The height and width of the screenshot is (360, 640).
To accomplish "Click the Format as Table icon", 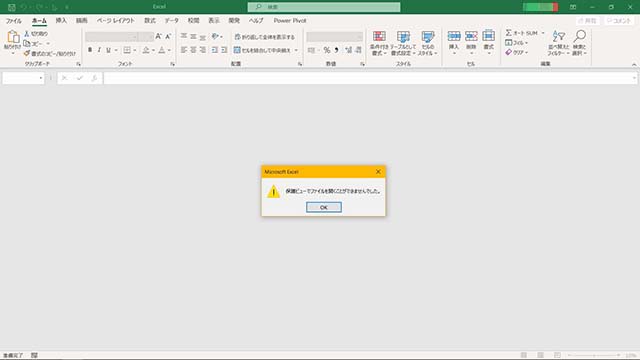I will pyautogui.click(x=403, y=37).
